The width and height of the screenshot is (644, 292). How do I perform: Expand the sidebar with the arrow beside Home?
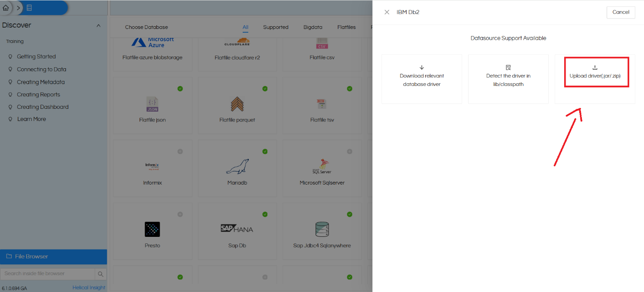click(x=18, y=7)
